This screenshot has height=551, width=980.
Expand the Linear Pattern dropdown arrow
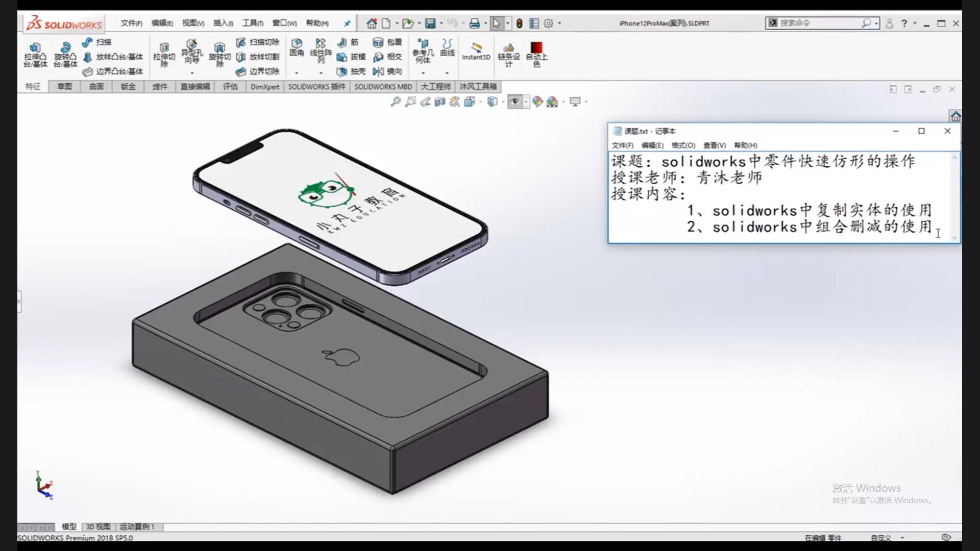click(321, 73)
